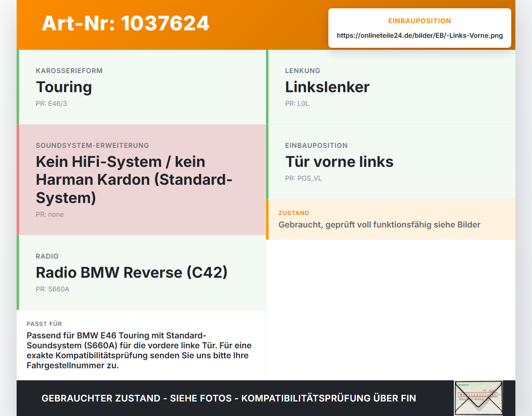The width and height of the screenshot is (532, 416).
Task: Open the onlineteile24.de Links-Vorne.png link
Action: point(420,35)
